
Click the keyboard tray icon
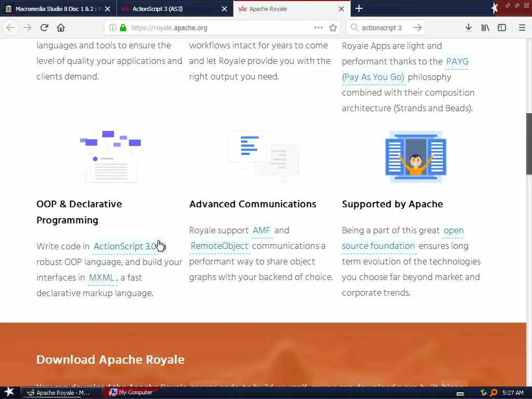pyautogui.click(x=460, y=393)
